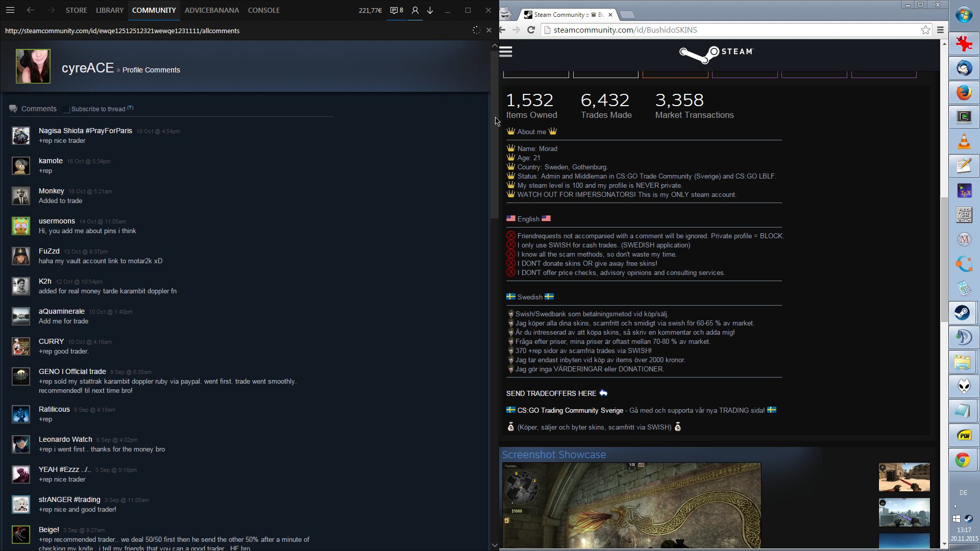980x551 pixels.
Task: Open VLC media player taskbar icon
Action: point(964,141)
